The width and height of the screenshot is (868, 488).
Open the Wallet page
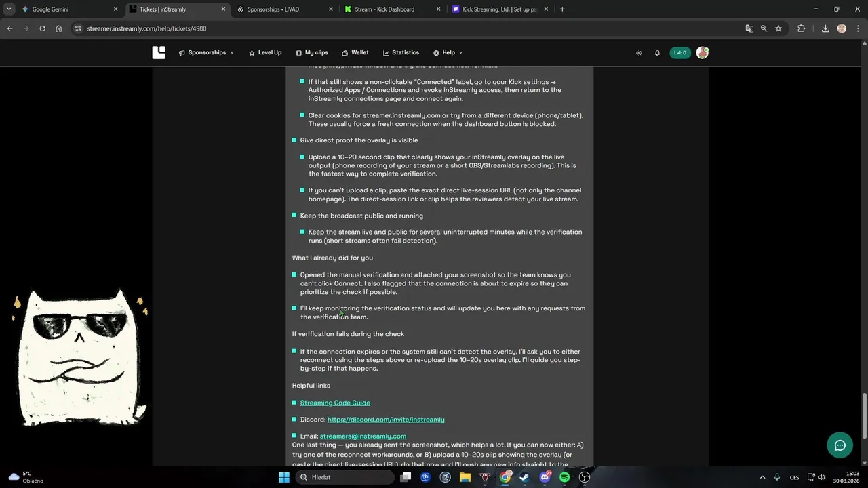point(355,53)
